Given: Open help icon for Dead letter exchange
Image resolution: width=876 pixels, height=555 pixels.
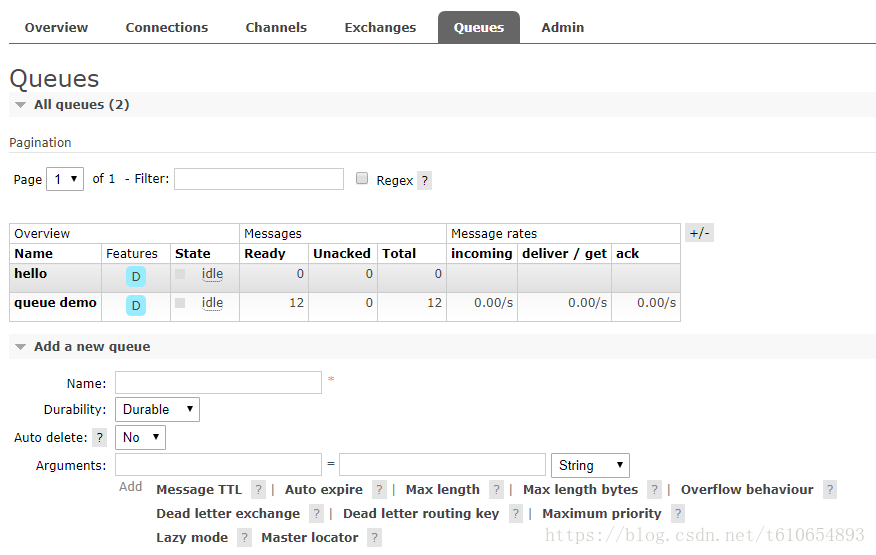Looking at the screenshot, I should 316,514.
